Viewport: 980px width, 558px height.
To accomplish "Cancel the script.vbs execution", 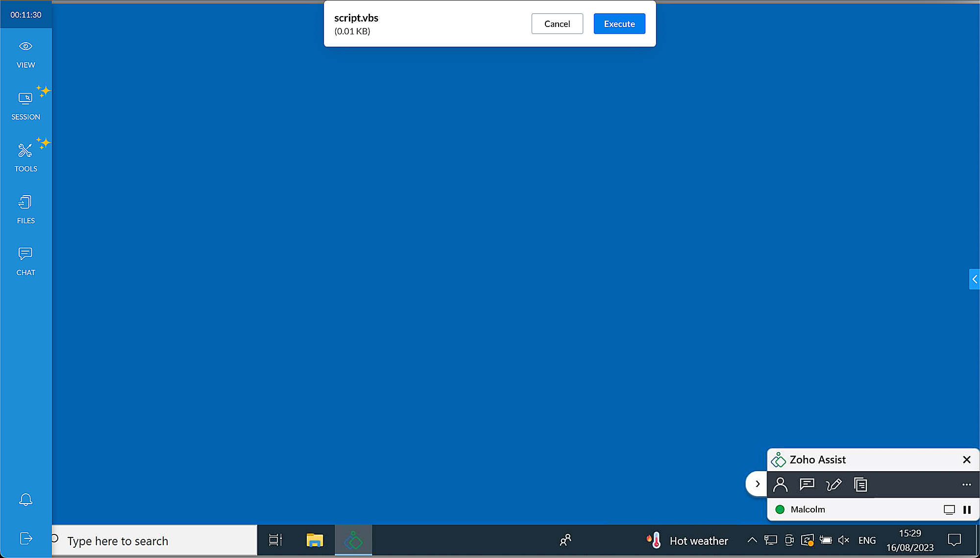I will (x=557, y=24).
